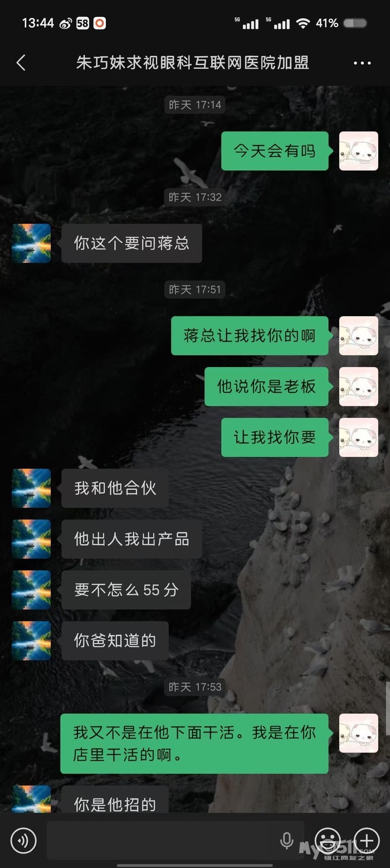This screenshot has width=390, height=868.
Task: Select the message bubble 蒋总让我找你的啊
Action: (x=250, y=336)
